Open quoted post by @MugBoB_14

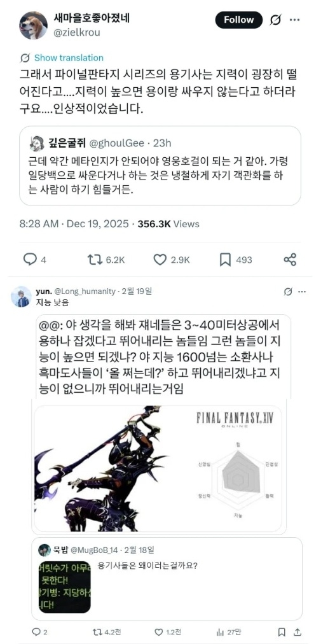pyautogui.click(x=167, y=579)
